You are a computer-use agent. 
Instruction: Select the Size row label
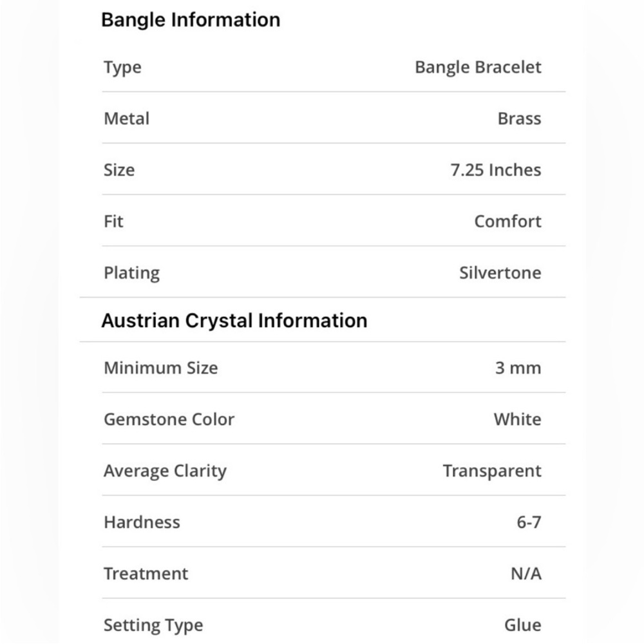[x=119, y=169]
